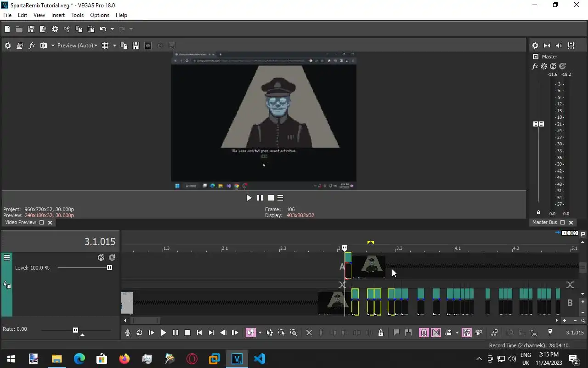The width and height of the screenshot is (588, 368).
Task: Open project properties gear in main toolbar
Action: (55, 29)
